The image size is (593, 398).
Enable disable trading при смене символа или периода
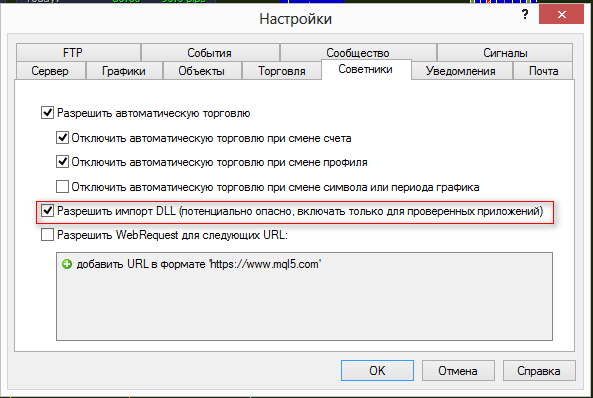click(x=62, y=187)
